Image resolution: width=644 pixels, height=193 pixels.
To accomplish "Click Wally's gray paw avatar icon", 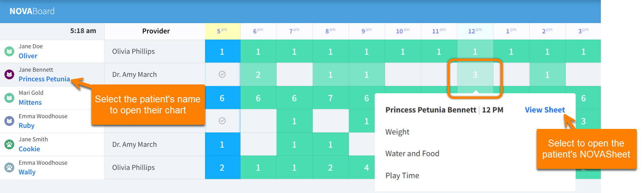I will pos(9,167).
